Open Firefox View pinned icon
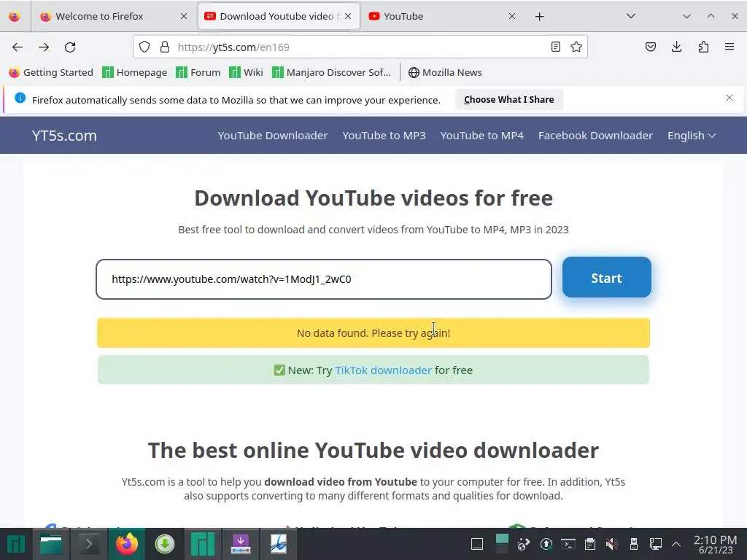Image resolution: width=747 pixels, height=560 pixels. 15,16
